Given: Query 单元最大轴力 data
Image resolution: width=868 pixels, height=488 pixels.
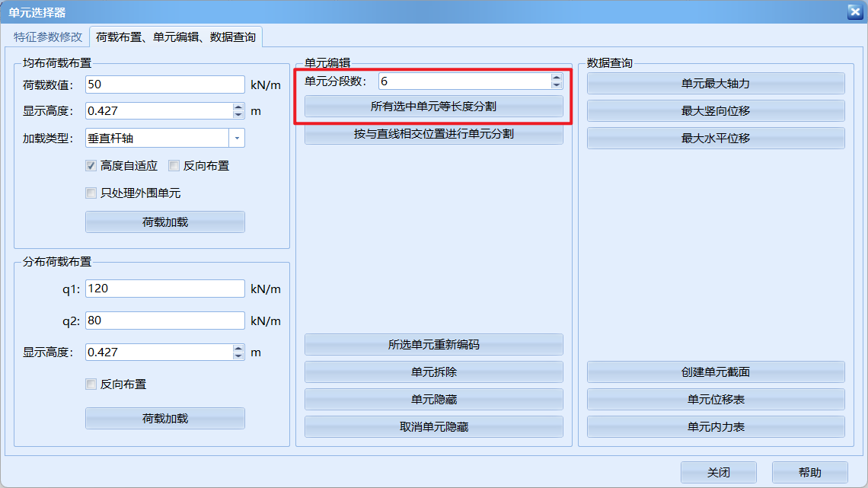Looking at the screenshot, I should pos(715,84).
